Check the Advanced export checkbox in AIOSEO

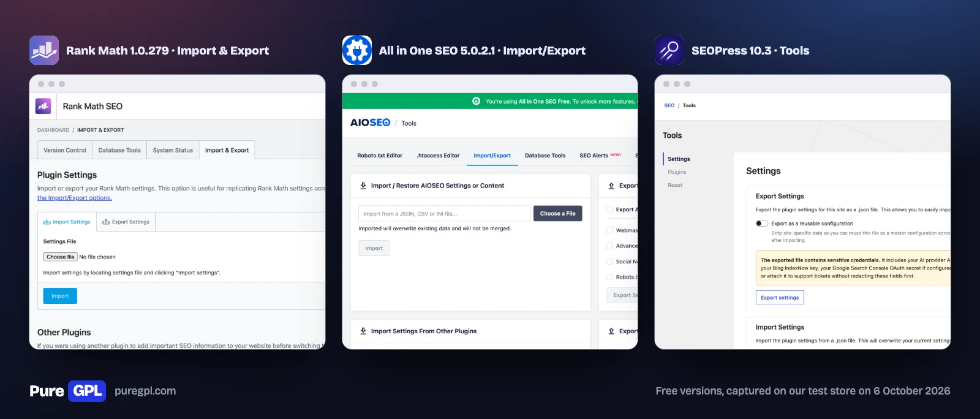click(x=609, y=246)
